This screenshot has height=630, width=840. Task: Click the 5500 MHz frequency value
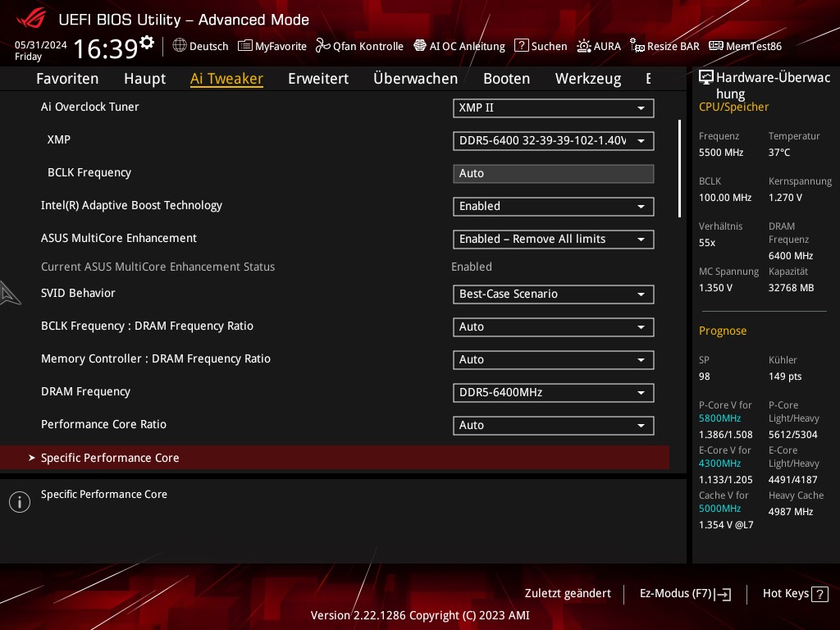[x=721, y=153]
